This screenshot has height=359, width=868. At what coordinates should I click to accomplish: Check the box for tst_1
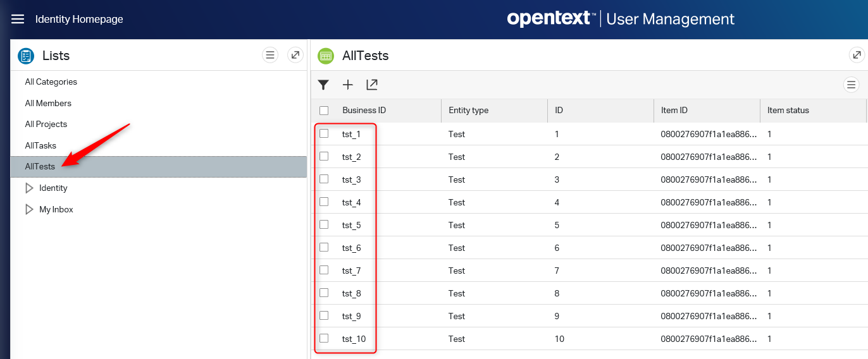[x=324, y=133]
